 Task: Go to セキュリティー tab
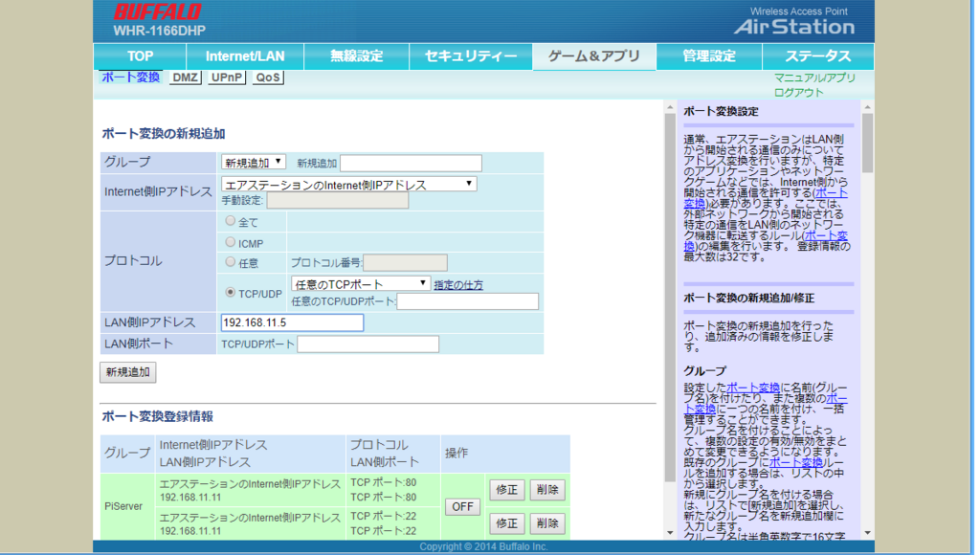pos(471,56)
